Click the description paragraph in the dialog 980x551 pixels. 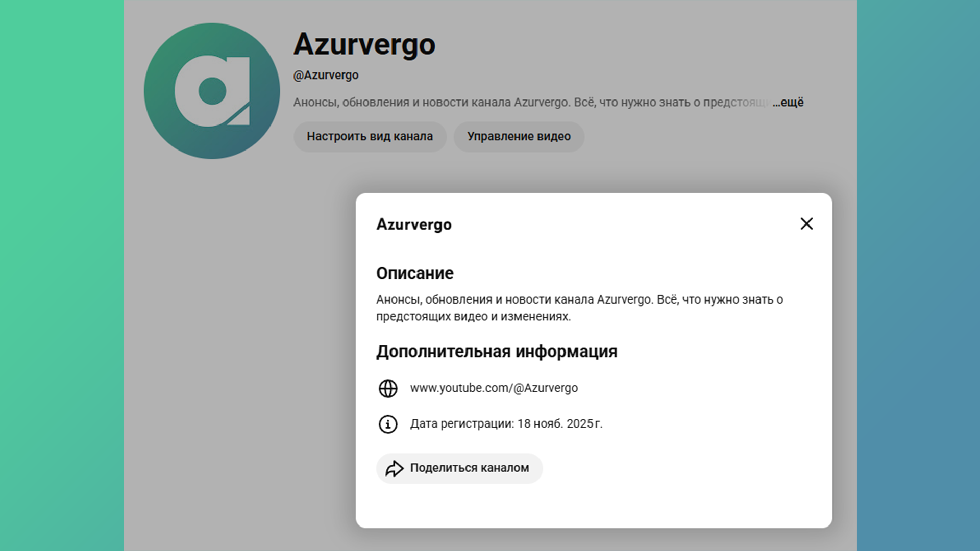[580, 308]
